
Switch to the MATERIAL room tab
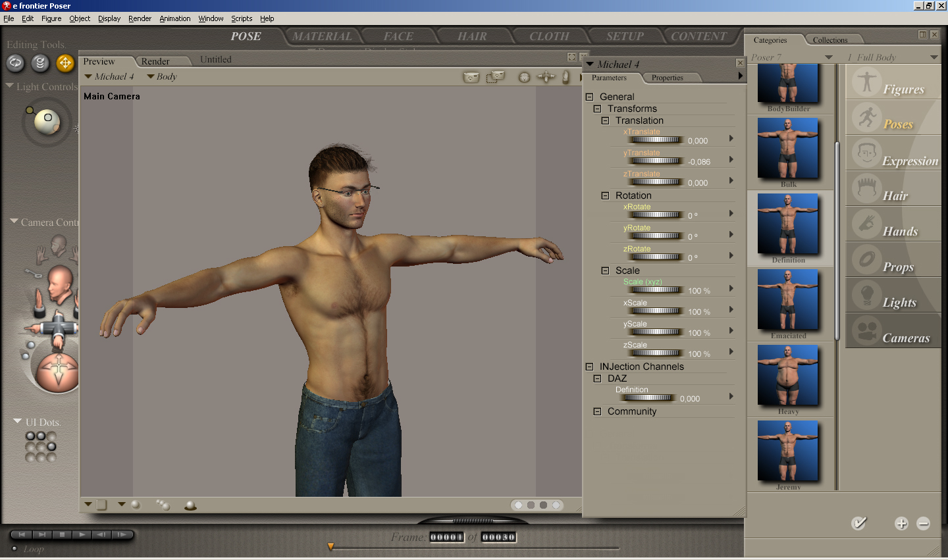point(322,37)
